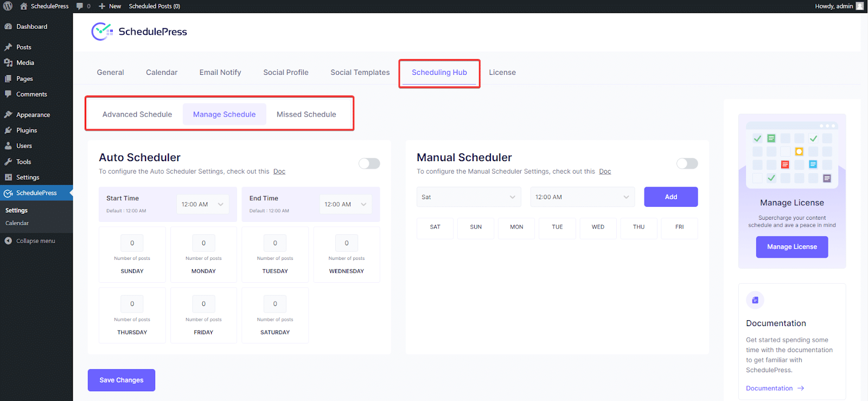Click the Plugins plug icon in sidebar
This screenshot has width=868, height=401.
[x=8, y=130]
